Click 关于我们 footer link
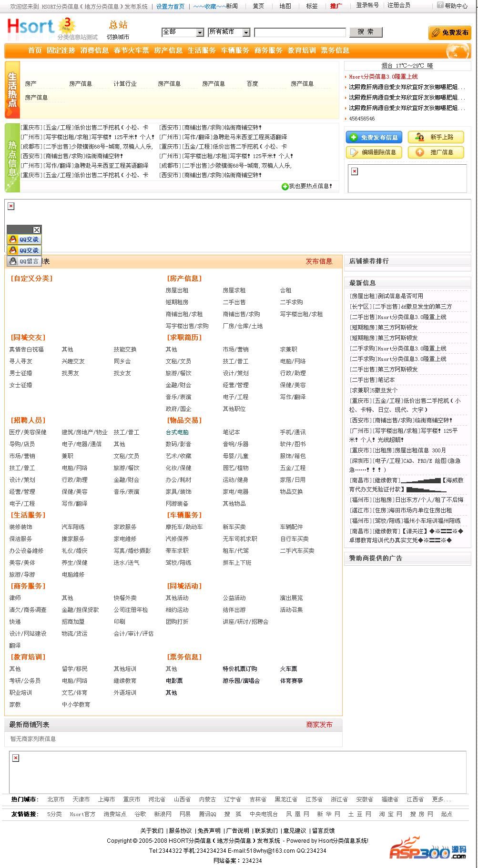Image resolution: width=478 pixels, height=868 pixels. coord(152,831)
